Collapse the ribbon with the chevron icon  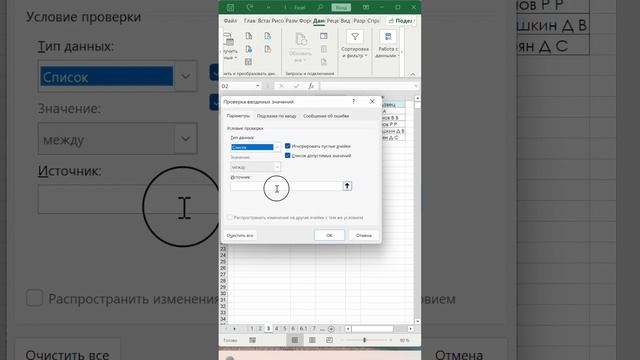413,74
